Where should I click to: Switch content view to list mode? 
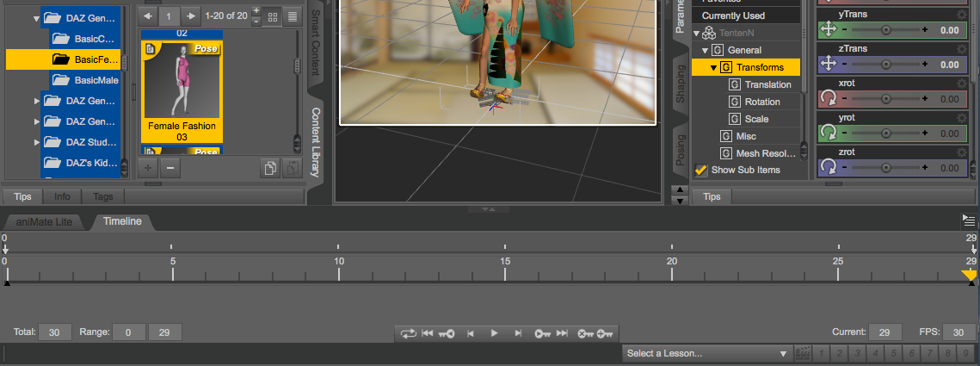coord(292,16)
